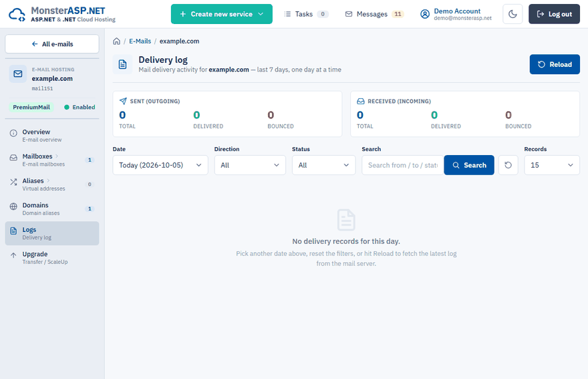The height and width of the screenshot is (379, 588).
Task: Click the empty-state document icon
Action: pyautogui.click(x=346, y=220)
